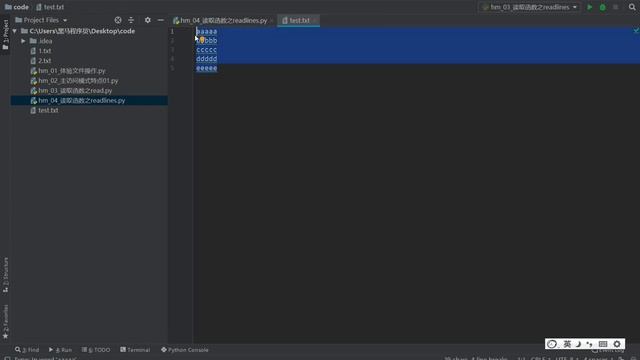The height and width of the screenshot is (360, 640).
Task: Click the test.txt breadcrumb in navigation bar
Action: point(50,7)
